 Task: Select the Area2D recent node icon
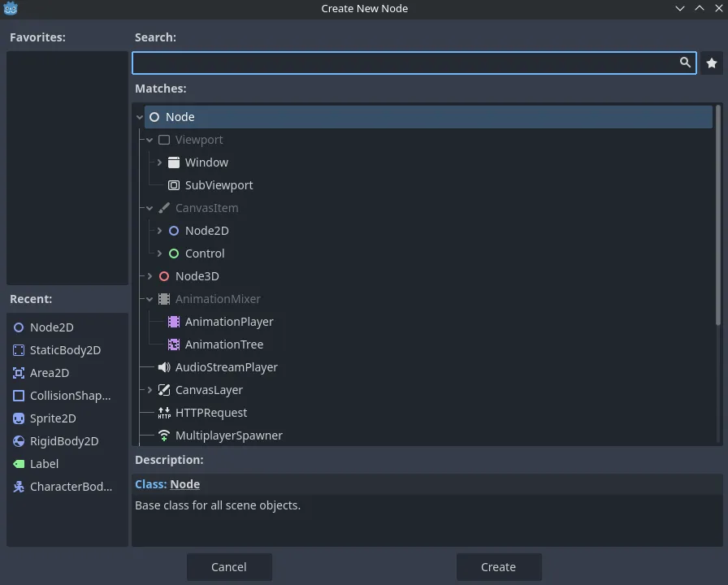[x=50, y=372]
